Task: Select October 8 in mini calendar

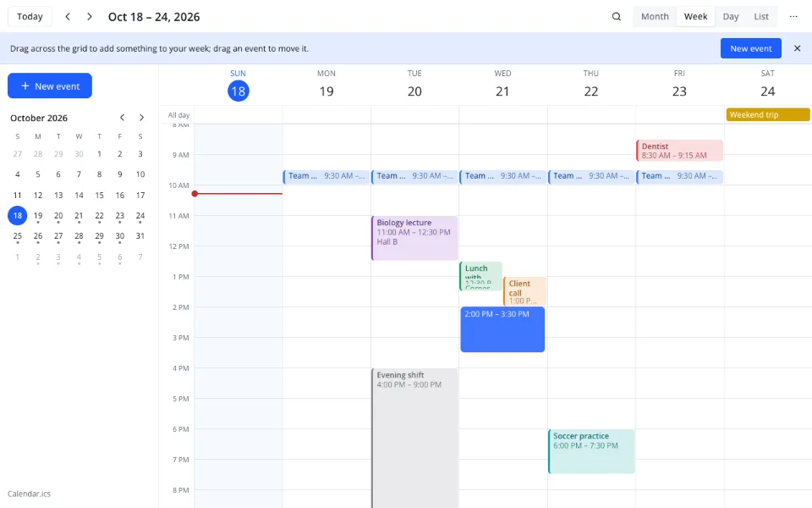Action: (100, 174)
